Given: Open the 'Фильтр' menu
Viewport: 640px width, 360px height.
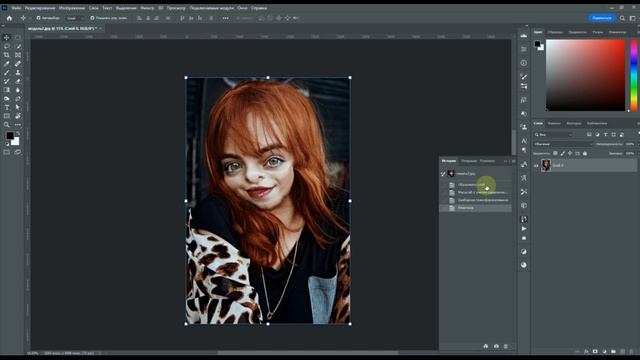Looking at the screenshot, I should click(147, 8).
